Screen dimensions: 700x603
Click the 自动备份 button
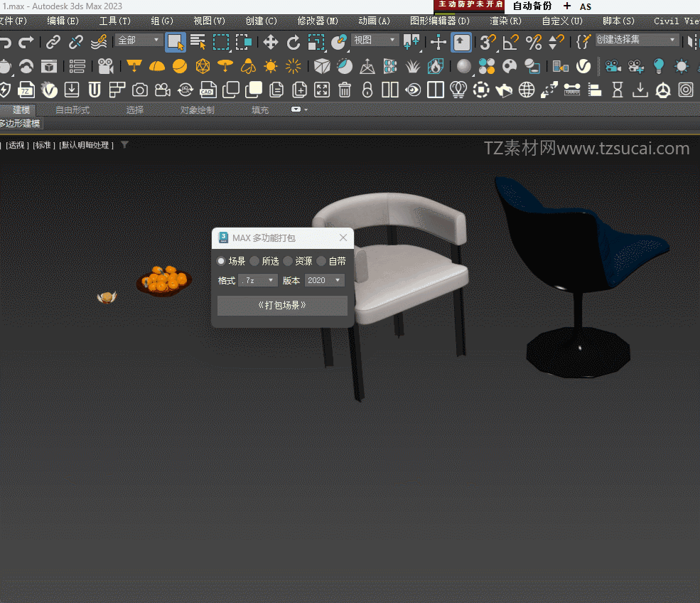[x=532, y=6]
